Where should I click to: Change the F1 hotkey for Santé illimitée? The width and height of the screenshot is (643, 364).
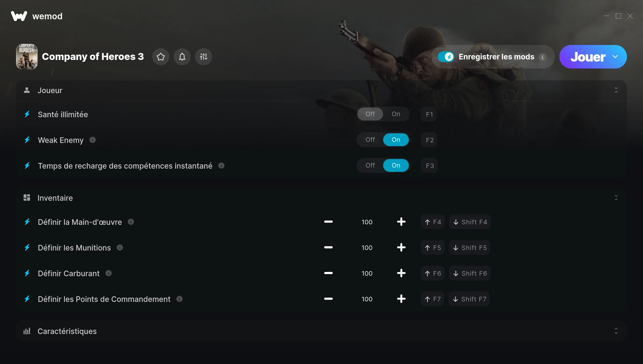[x=429, y=114]
